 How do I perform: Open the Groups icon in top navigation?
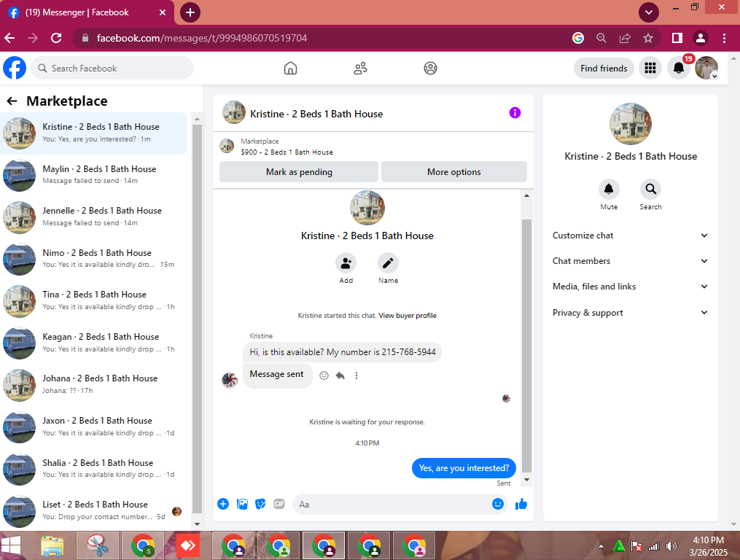click(430, 69)
